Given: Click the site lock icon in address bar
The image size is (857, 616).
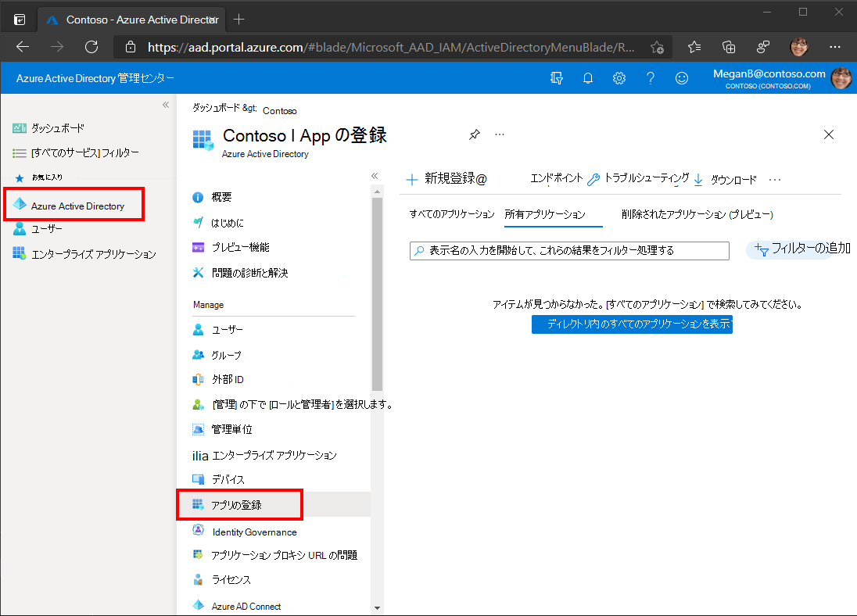Looking at the screenshot, I should 130,48.
